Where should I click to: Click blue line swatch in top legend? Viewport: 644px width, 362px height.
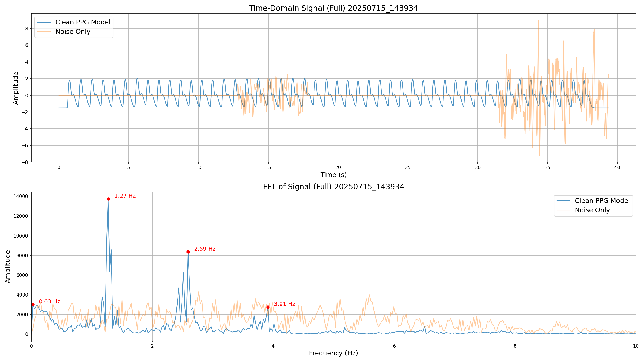[x=44, y=22]
